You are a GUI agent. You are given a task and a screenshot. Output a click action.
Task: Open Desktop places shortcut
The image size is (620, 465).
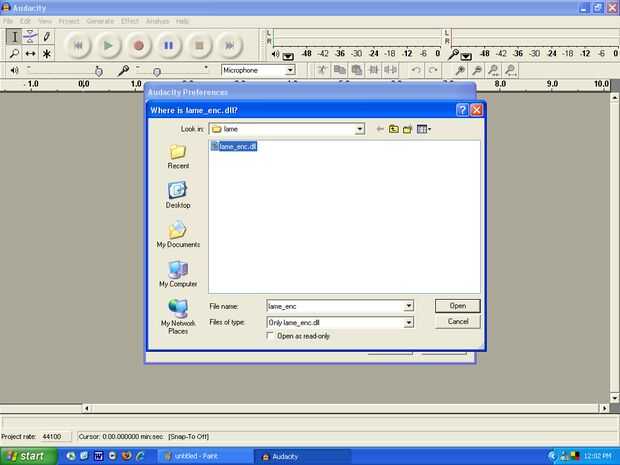pyautogui.click(x=178, y=195)
